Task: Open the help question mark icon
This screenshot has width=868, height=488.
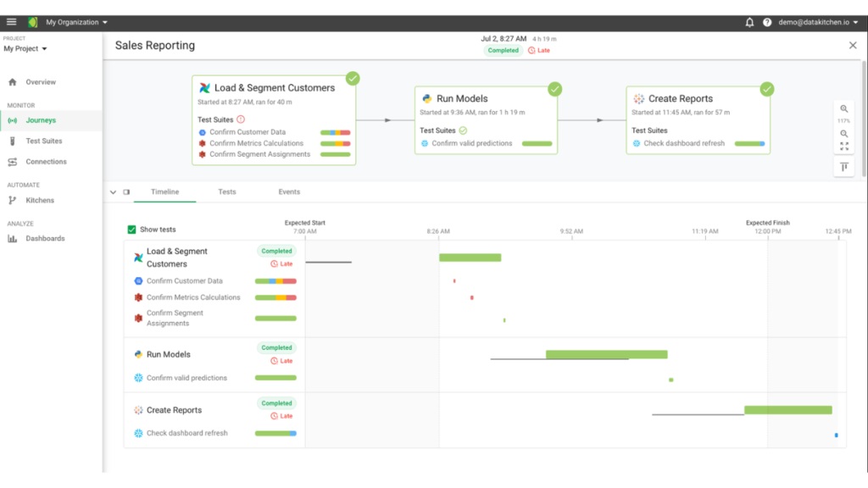Action: tap(767, 23)
